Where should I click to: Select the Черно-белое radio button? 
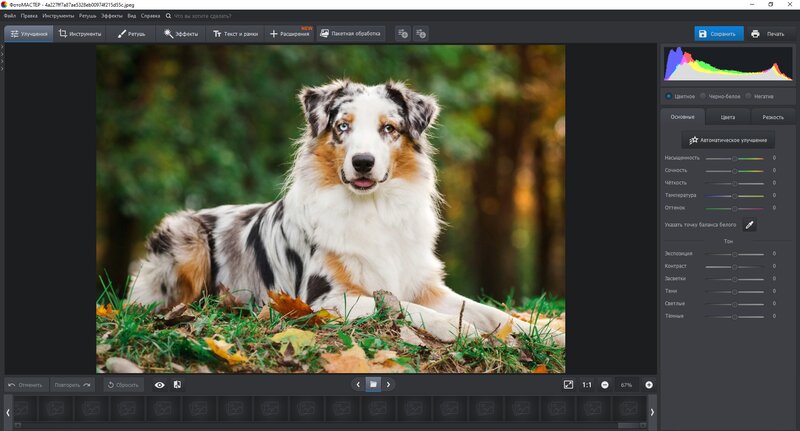pos(703,96)
